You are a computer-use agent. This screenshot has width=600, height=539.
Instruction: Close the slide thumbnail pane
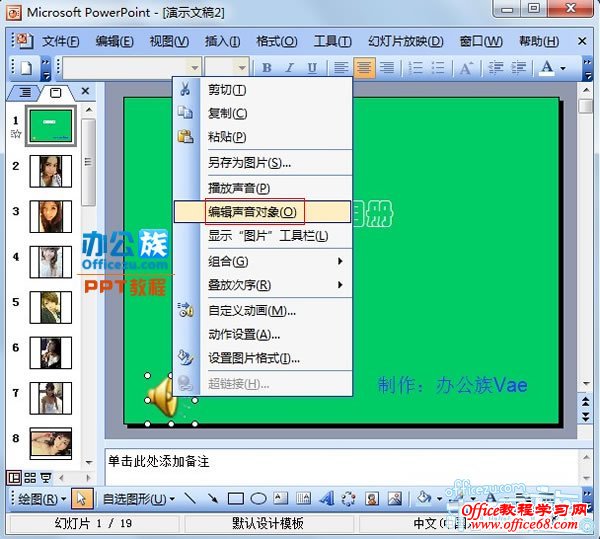[85, 91]
